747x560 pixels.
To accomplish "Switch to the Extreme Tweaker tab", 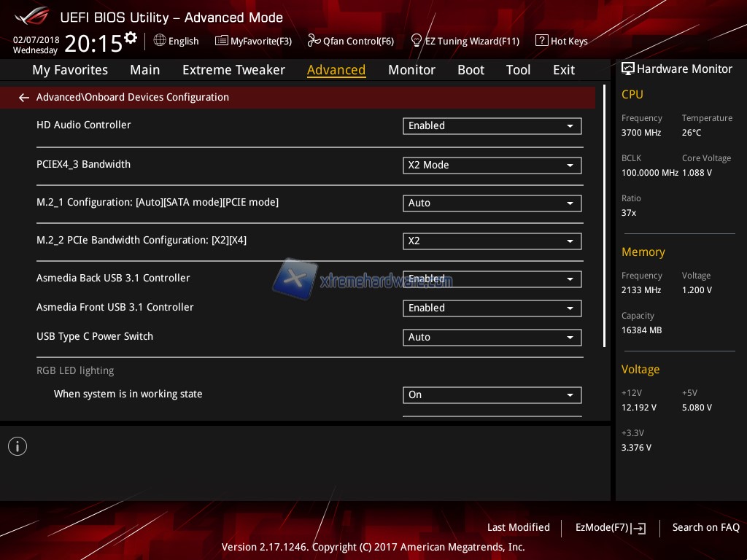I will [x=233, y=70].
